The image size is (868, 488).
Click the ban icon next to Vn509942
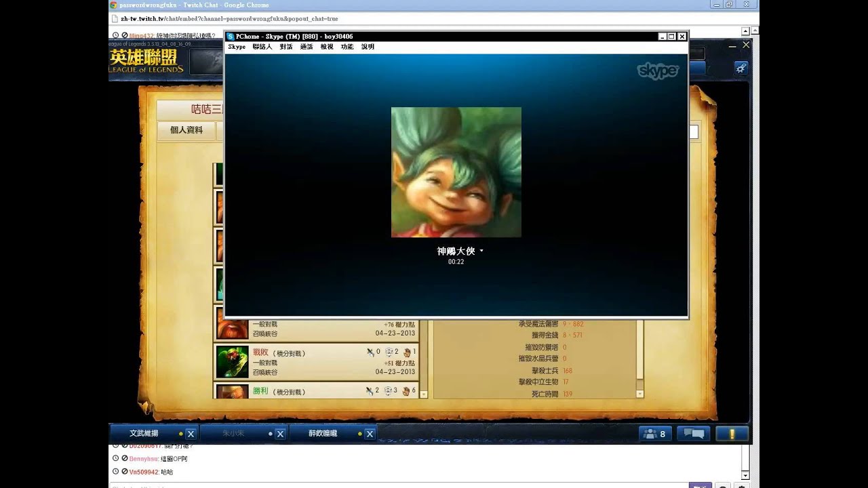125,472
